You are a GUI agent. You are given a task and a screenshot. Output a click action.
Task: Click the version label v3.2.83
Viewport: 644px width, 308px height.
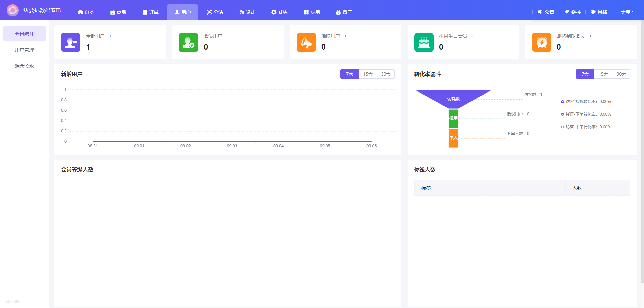(13, 302)
